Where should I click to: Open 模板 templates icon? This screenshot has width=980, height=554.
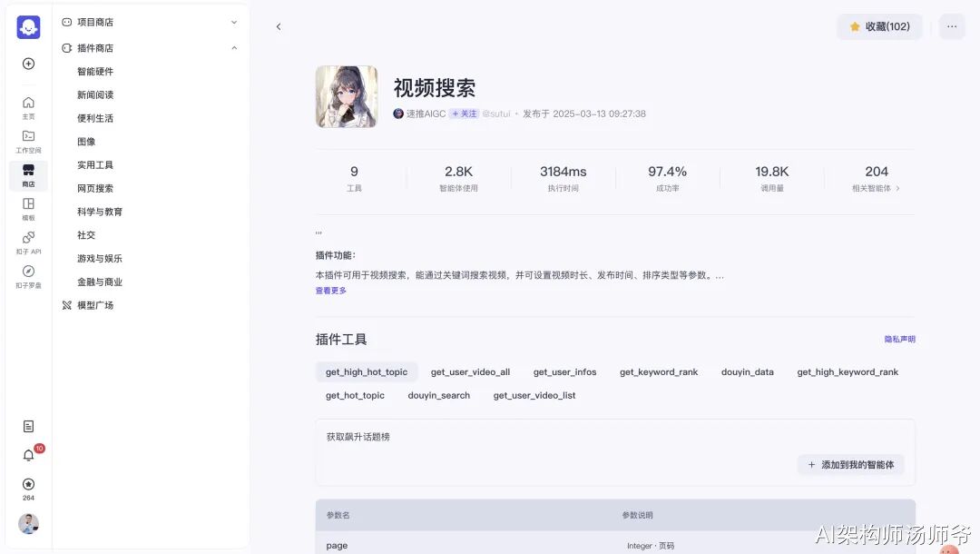point(28,209)
